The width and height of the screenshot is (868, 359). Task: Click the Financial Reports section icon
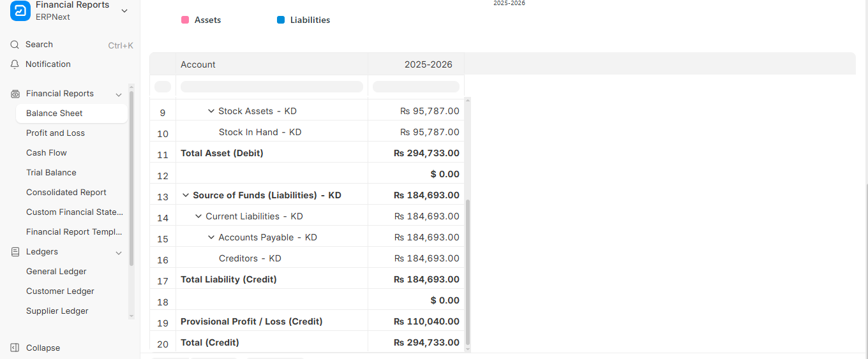click(15, 94)
